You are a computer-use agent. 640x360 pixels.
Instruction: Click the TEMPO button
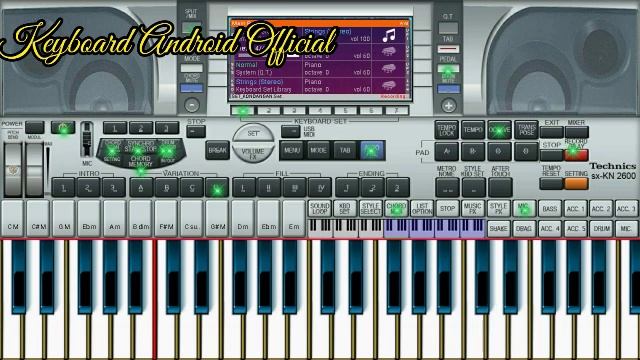pos(473,130)
